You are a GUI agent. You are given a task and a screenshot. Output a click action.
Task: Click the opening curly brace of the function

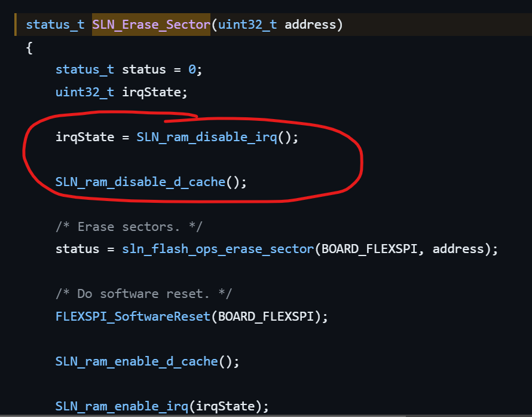[x=28, y=47]
